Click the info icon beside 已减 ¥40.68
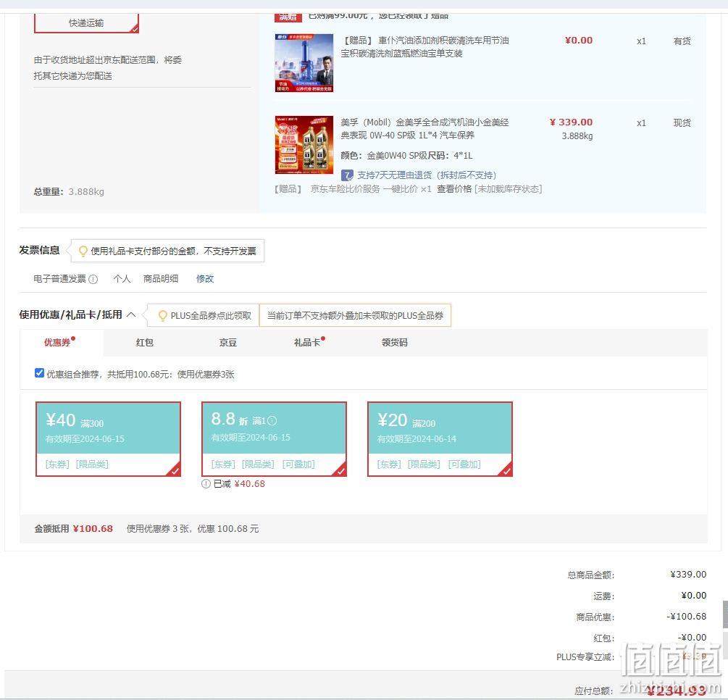 [206, 483]
